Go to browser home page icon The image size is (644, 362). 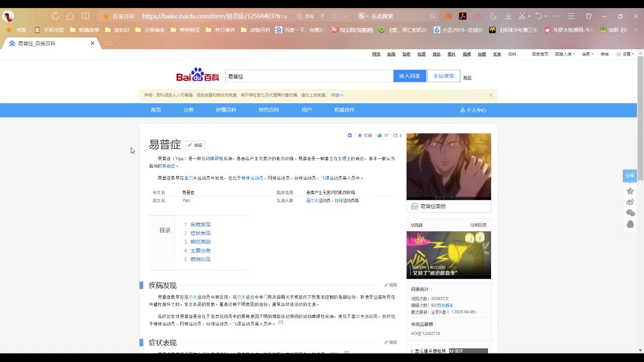coord(70,16)
